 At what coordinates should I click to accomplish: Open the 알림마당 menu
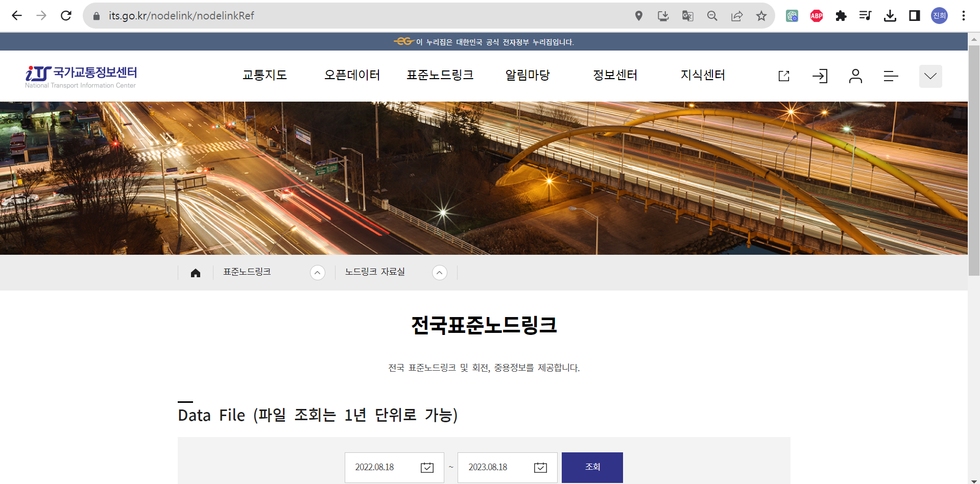[x=528, y=75]
